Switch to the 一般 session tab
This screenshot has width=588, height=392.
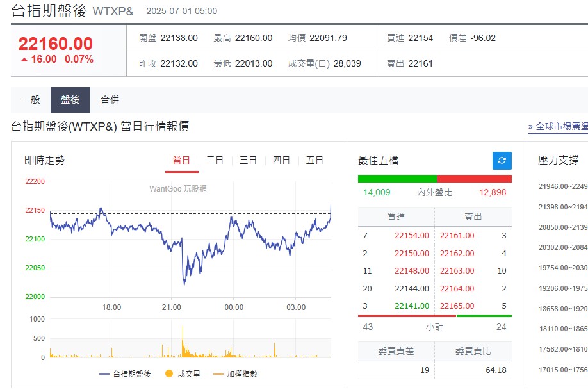pyautogui.click(x=31, y=100)
